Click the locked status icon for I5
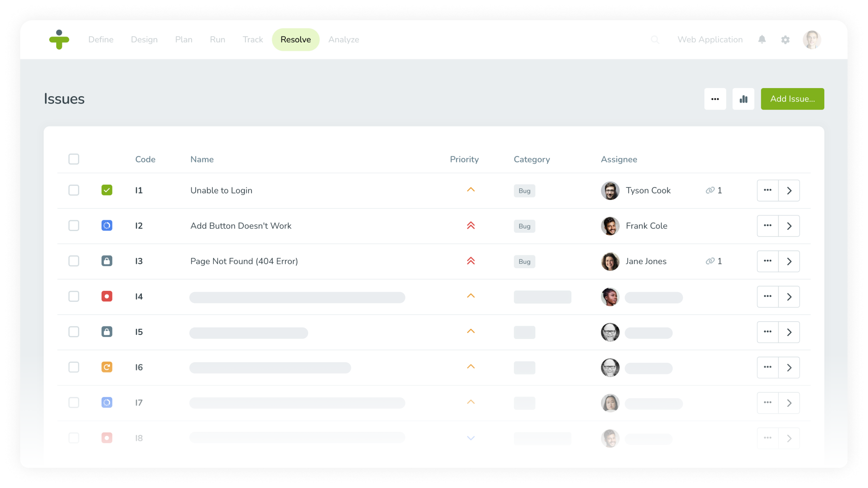The width and height of the screenshot is (868, 488). click(107, 332)
